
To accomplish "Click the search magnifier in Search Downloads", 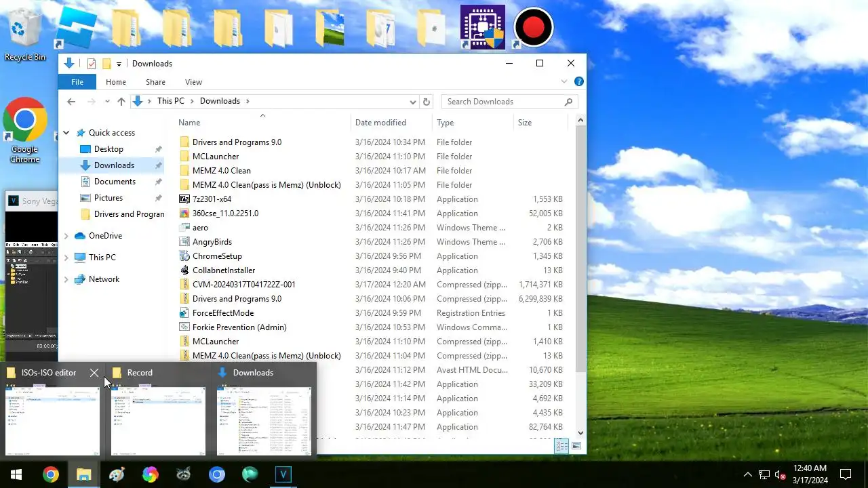I will pyautogui.click(x=568, y=102).
